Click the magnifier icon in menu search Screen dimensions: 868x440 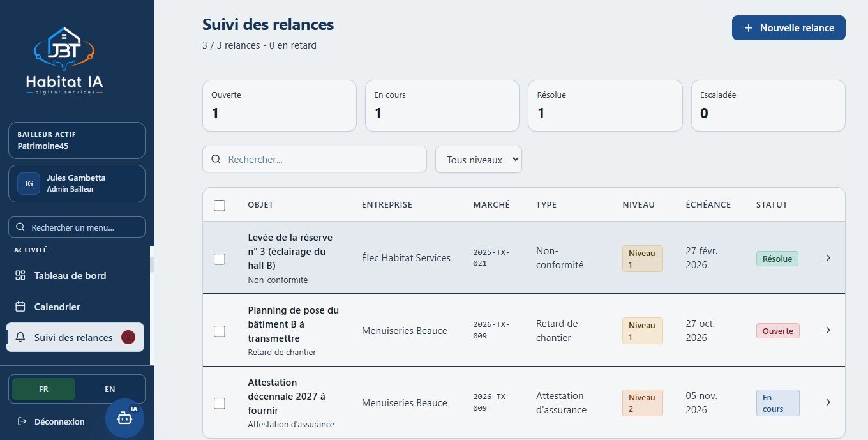[x=20, y=227]
